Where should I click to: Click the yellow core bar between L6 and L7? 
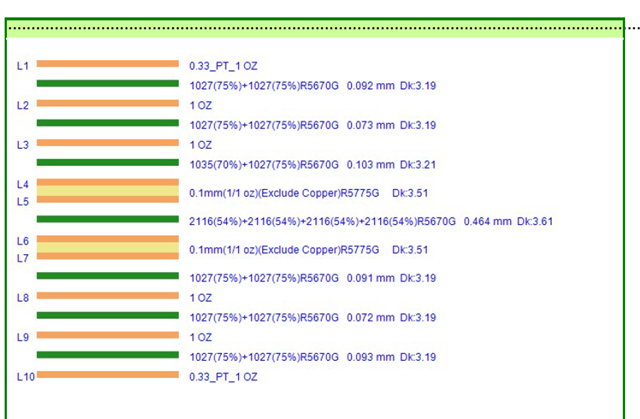point(108,248)
